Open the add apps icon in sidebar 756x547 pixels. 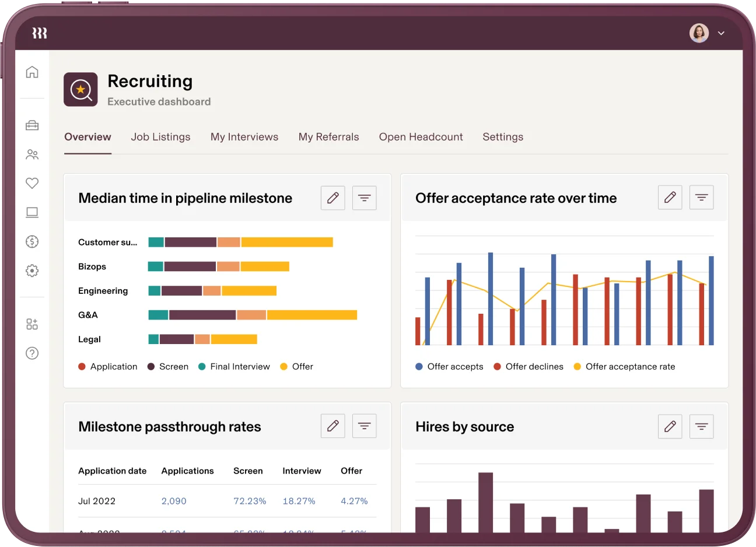[x=32, y=324]
